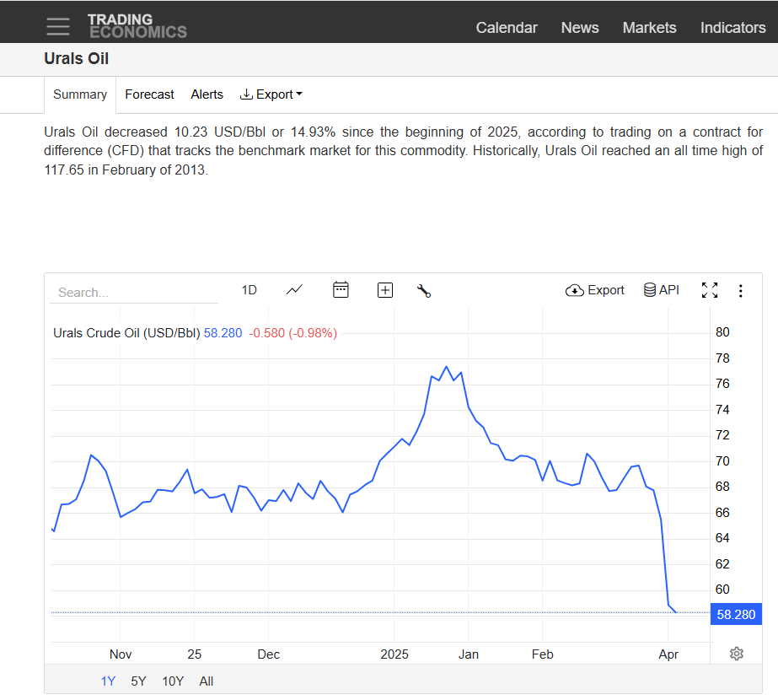Go to News in top navigation

click(580, 28)
